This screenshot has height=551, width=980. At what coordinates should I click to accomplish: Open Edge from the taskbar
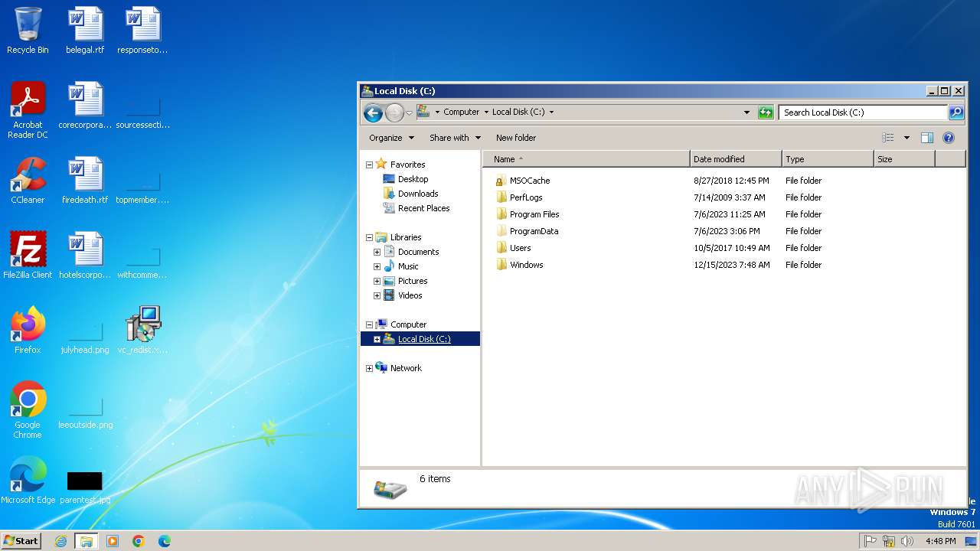point(165,541)
